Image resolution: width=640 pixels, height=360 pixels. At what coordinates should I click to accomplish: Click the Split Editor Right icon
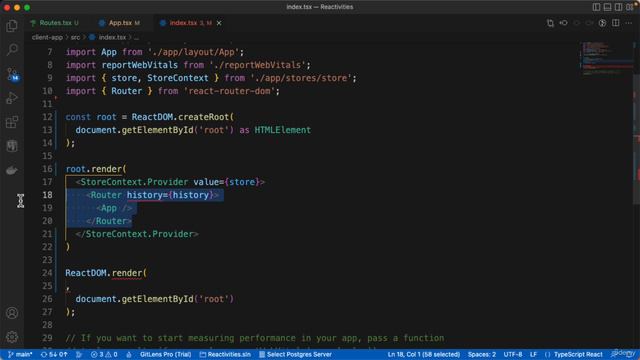616,23
